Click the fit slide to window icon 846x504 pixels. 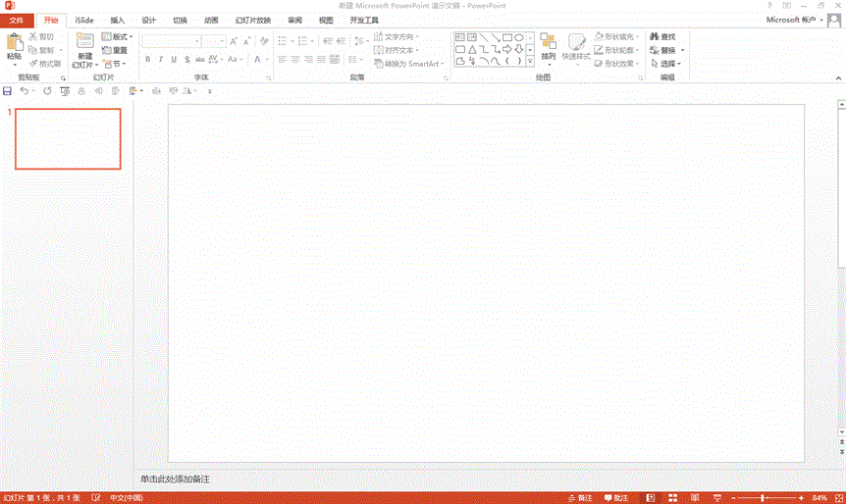(x=837, y=497)
